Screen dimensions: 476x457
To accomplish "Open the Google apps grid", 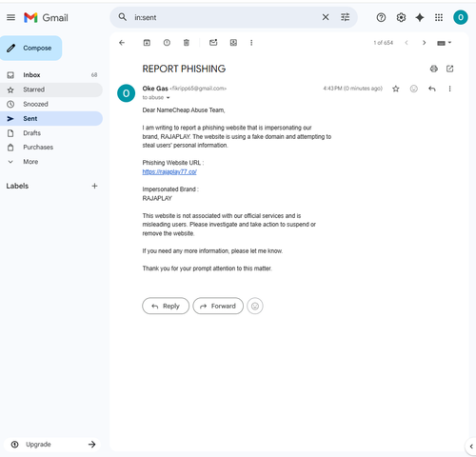I will click(x=439, y=17).
